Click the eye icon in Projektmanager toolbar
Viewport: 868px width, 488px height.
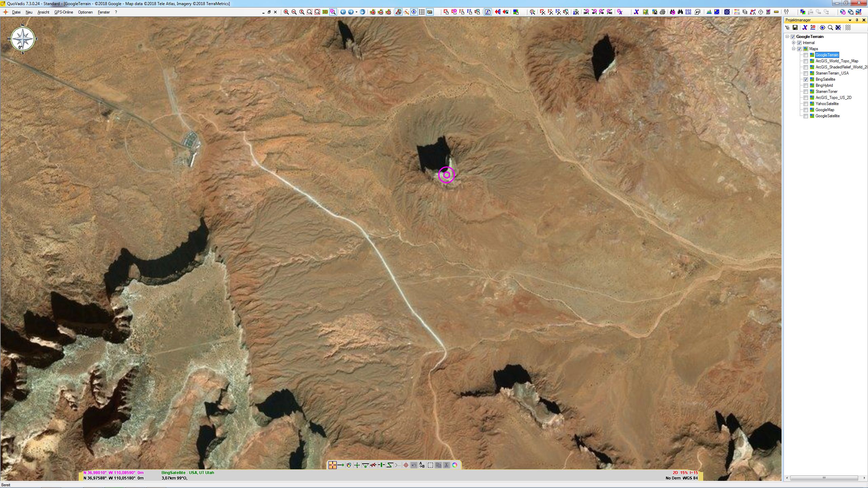[x=822, y=28]
